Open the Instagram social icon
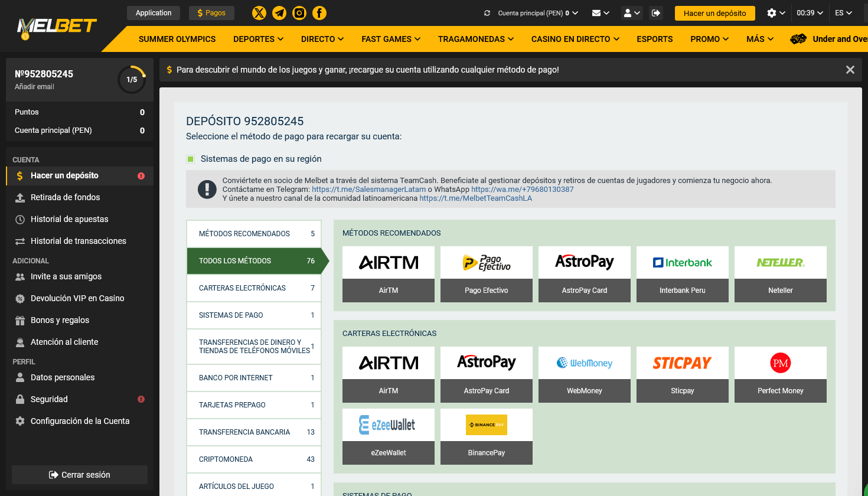 299,13
